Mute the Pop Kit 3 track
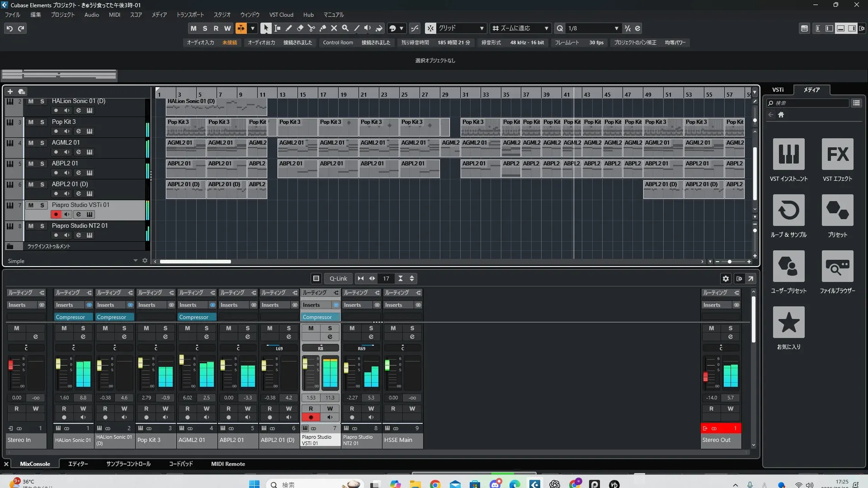 [31, 122]
